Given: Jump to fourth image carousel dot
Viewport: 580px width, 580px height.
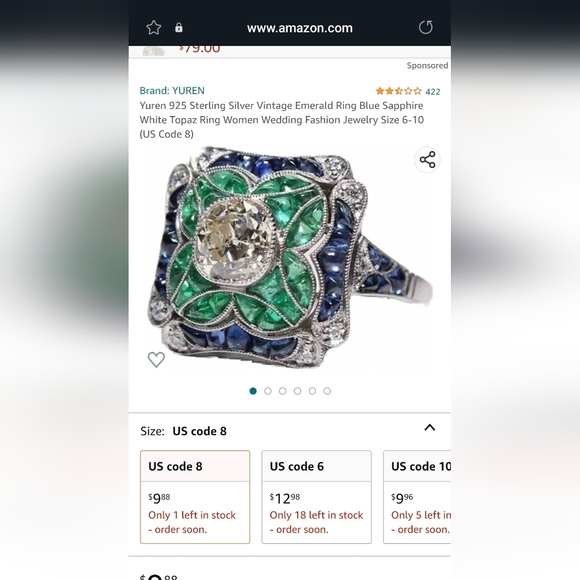Looking at the screenshot, I should pyautogui.click(x=297, y=391).
